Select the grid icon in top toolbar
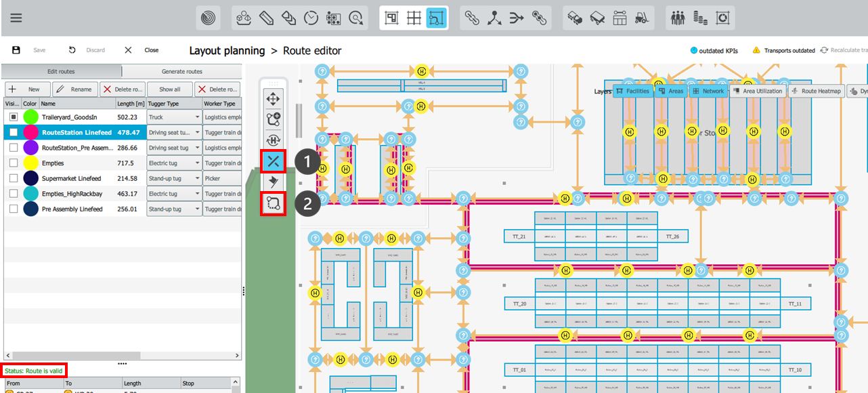Viewport: 868px width, 393px height. click(x=414, y=18)
